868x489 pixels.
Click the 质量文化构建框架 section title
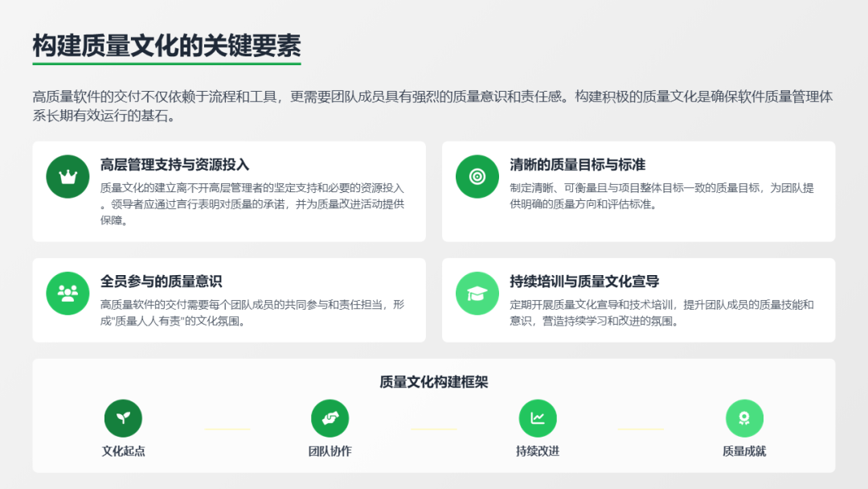pyautogui.click(x=433, y=382)
